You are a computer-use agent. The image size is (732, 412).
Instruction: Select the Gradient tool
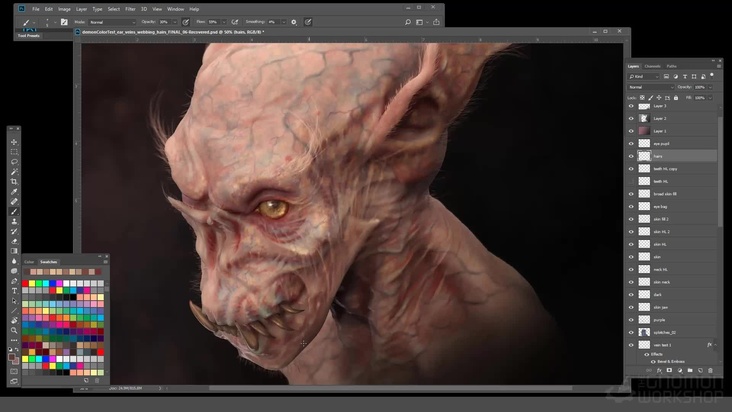pos(14,251)
